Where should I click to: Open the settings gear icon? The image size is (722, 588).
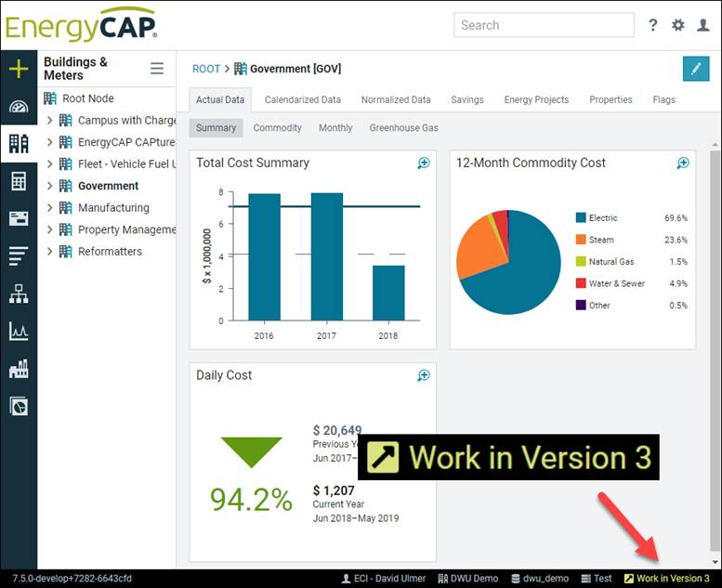point(678,25)
